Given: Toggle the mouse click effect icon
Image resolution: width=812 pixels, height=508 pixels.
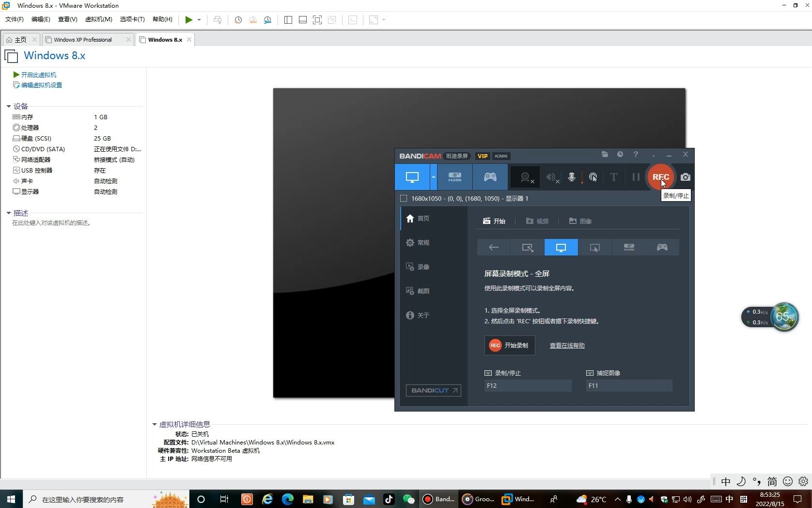Looking at the screenshot, I should 593,177.
